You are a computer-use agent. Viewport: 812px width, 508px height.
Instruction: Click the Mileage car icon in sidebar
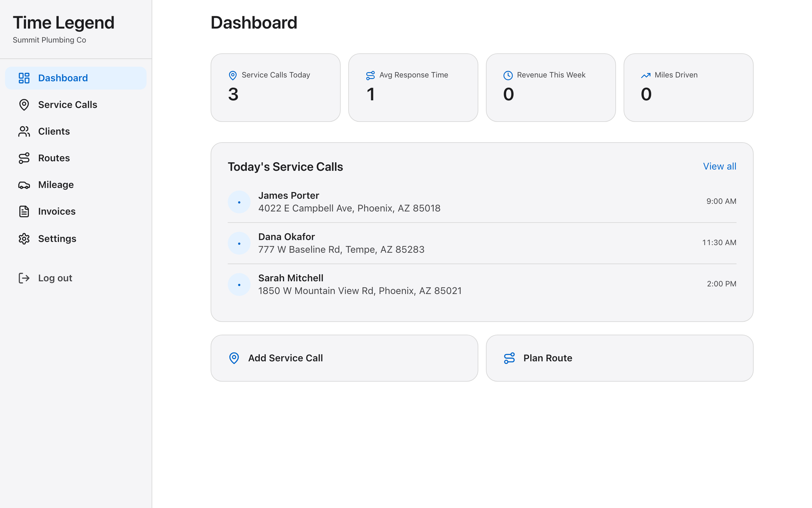[x=24, y=185]
